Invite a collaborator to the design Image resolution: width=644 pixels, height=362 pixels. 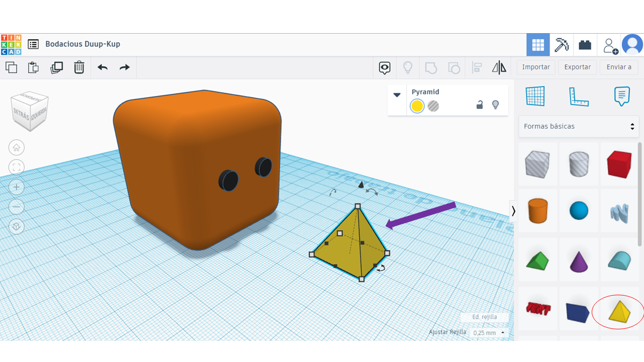pos(610,45)
